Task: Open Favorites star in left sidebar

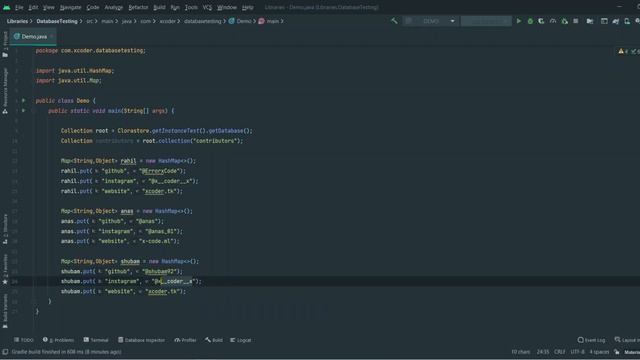Action: pyautogui.click(x=5, y=269)
